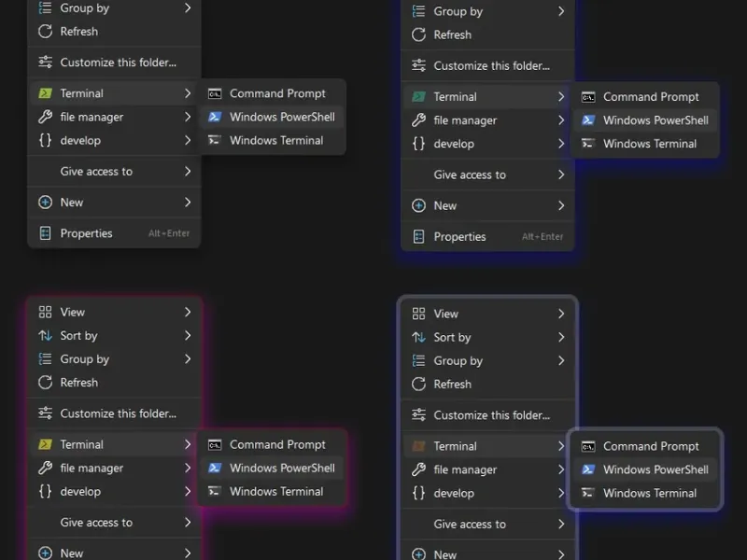The image size is (747, 560).
Task: Select file manager in the pink-glow menu
Action: 114,469
